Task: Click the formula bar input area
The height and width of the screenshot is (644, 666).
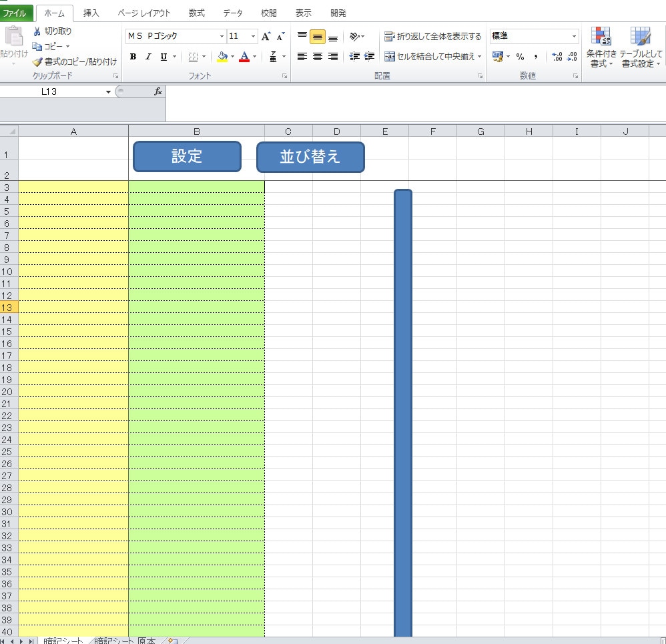Action: pos(416,103)
